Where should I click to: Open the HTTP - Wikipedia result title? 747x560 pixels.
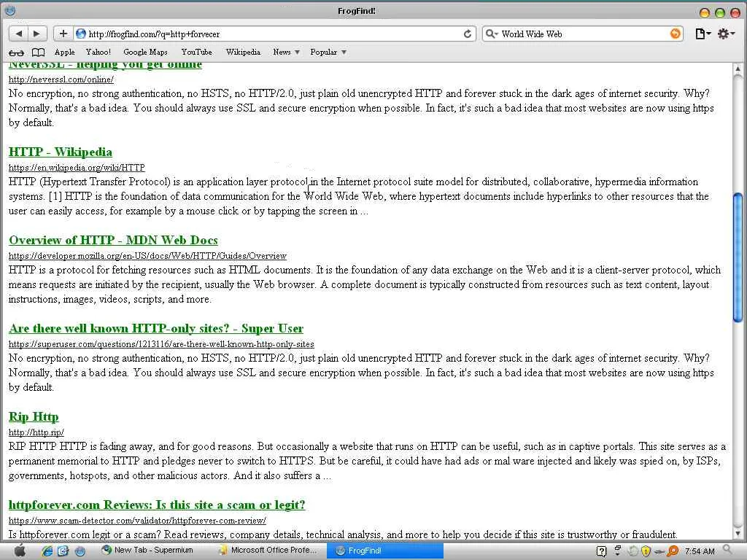pyautogui.click(x=61, y=152)
